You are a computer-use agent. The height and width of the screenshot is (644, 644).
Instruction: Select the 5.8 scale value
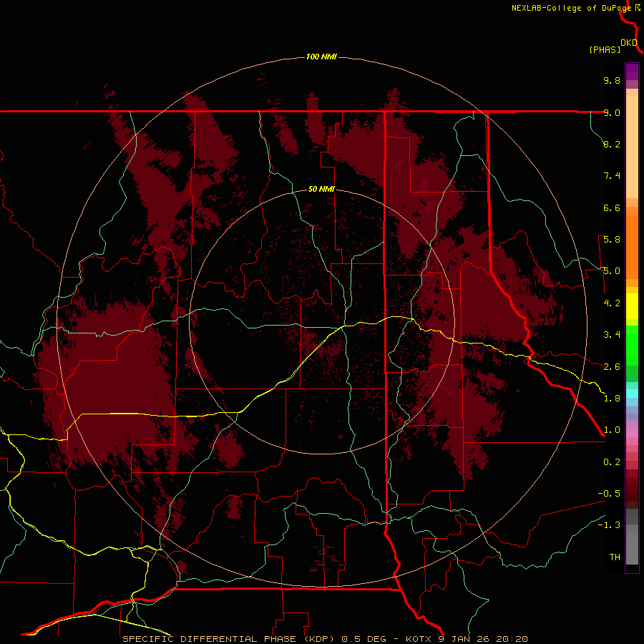coord(612,240)
